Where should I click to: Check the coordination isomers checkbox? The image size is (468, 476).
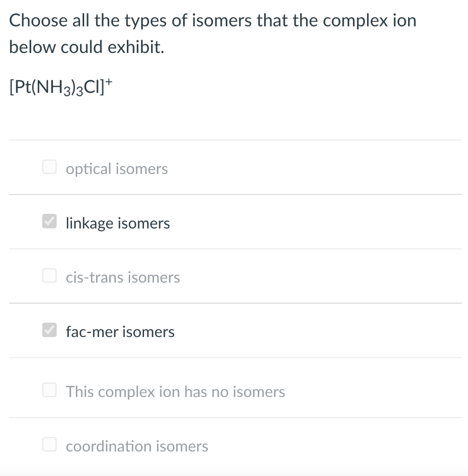[x=49, y=444]
